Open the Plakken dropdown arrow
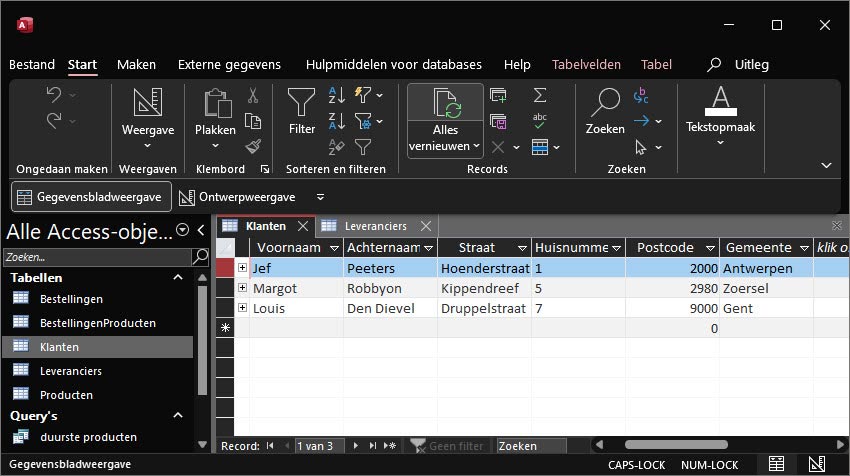850x476 pixels. (215, 146)
